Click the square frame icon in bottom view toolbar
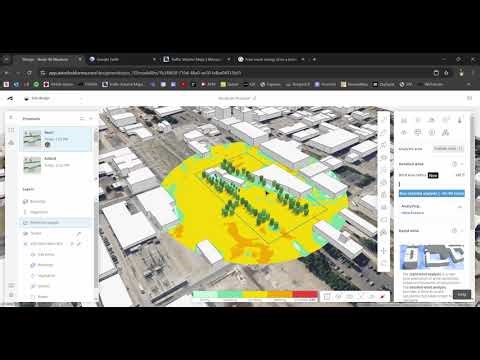Screen dimensions: 480x360 point(327,296)
